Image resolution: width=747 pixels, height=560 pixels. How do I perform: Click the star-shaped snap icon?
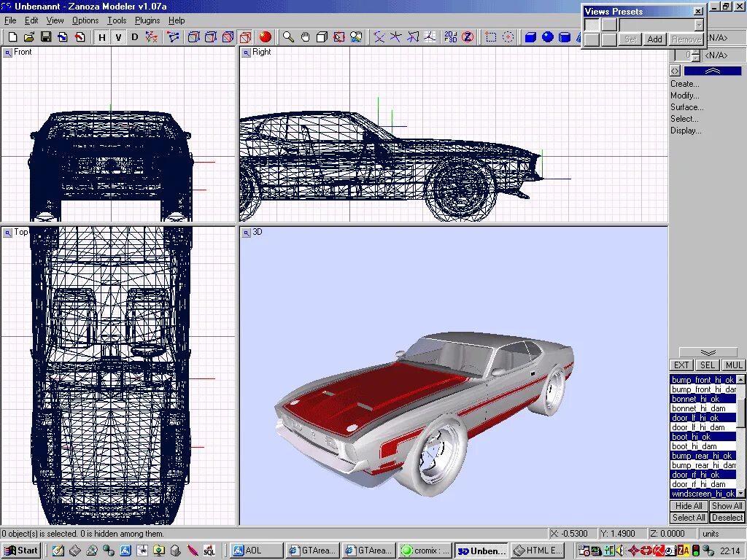coord(395,37)
